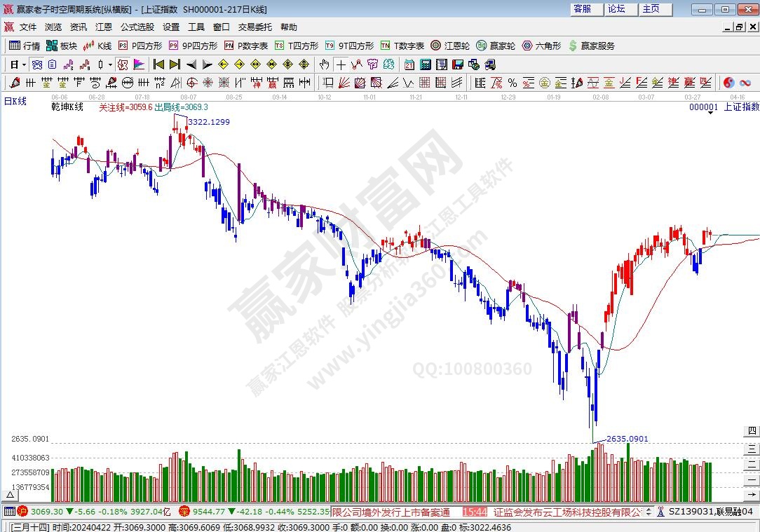Click the save floppy disk icon
The image size is (760, 532).
[x=457, y=64]
